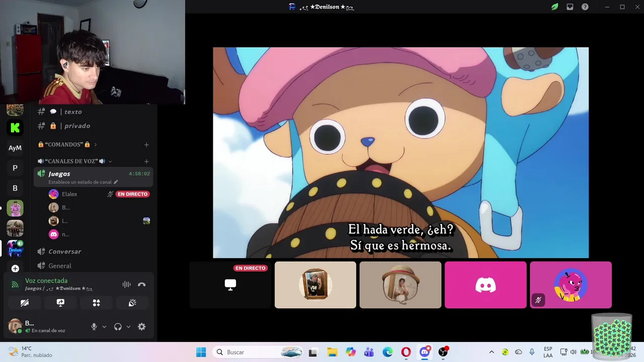644x362 pixels.
Task: Open OBS Studio from the taskbar
Action: click(x=443, y=352)
